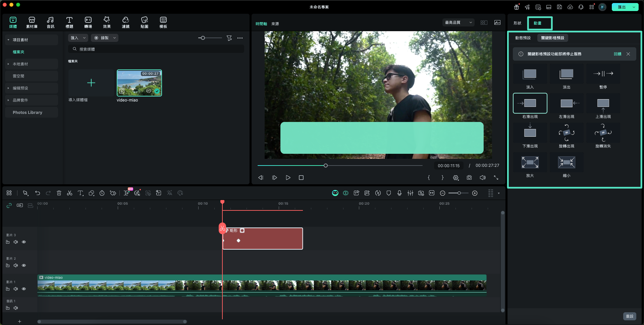Open the 最高品質 quality dropdown

coord(458,22)
